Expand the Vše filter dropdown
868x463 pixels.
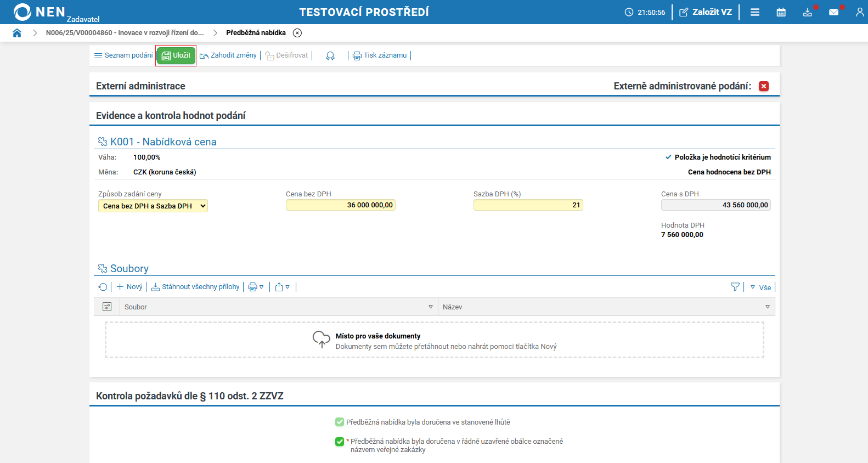[x=761, y=287]
